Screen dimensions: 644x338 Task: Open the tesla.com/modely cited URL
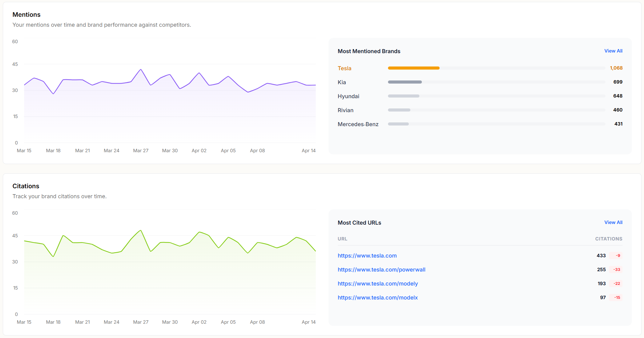click(378, 284)
